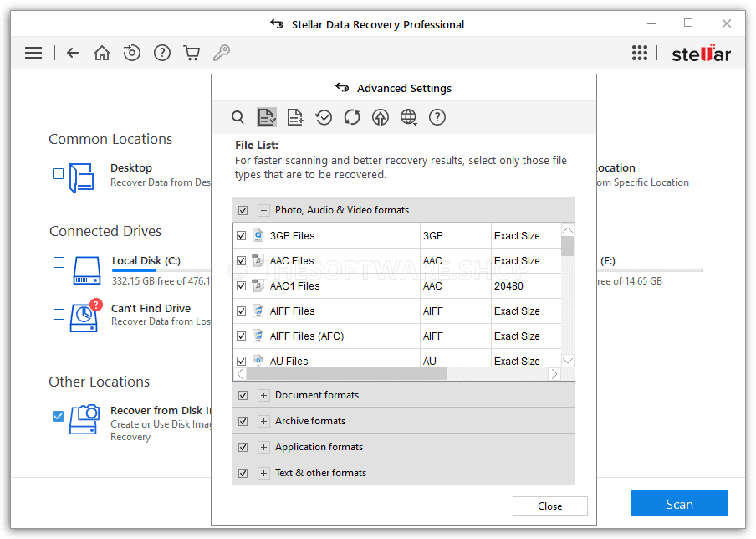This screenshot has height=539, width=756.
Task: Open Preview settings magnifier icon
Action: click(238, 117)
